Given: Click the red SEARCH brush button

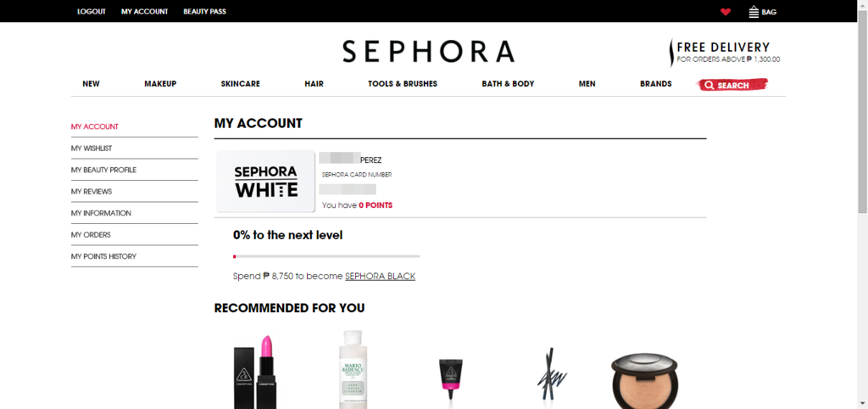Looking at the screenshot, I should [732, 86].
